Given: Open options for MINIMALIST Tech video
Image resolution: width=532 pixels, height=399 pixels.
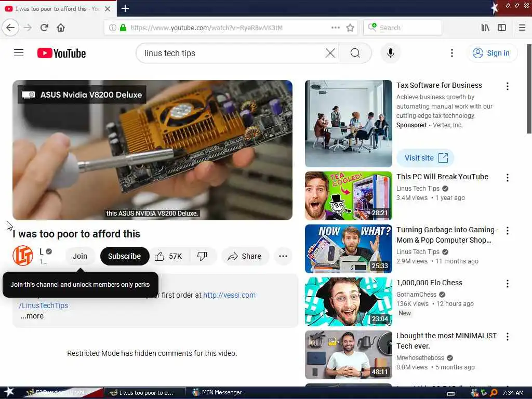Looking at the screenshot, I should pos(507,337).
